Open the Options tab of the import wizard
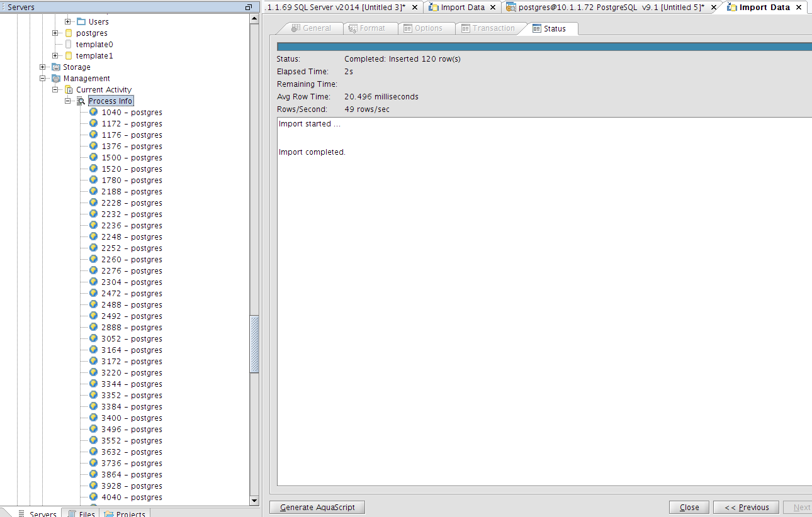 pos(428,28)
